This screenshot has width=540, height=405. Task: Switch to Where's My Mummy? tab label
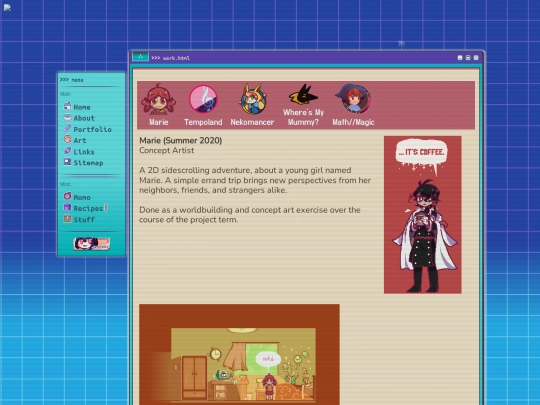303,117
